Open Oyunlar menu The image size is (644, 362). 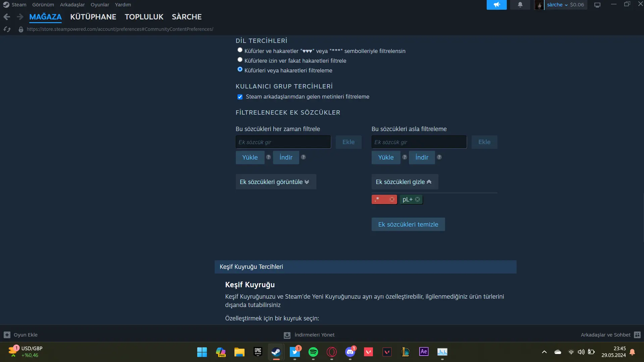tap(100, 5)
